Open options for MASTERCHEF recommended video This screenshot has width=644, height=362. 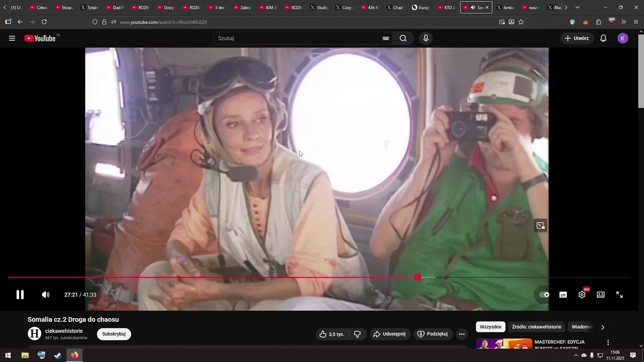(608, 342)
